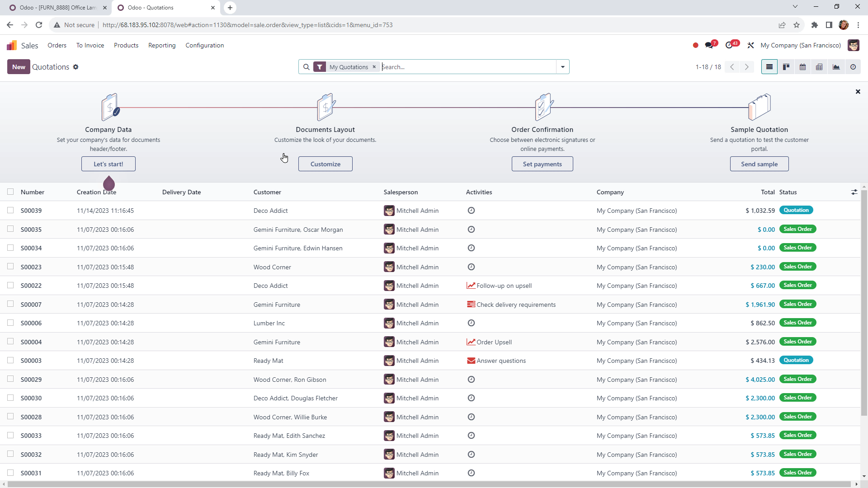This screenshot has width=868, height=488.
Task: Click the red recording dot icon
Action: (695, 45)
